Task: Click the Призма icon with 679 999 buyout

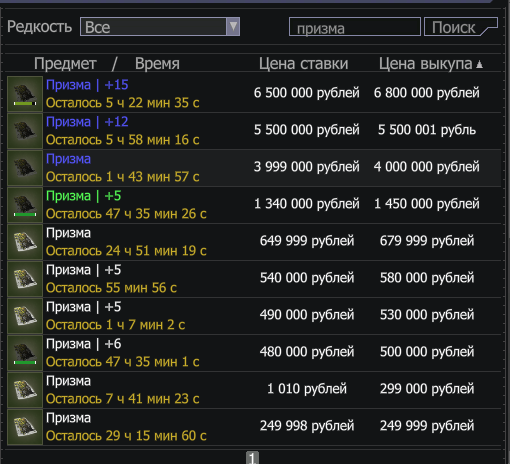Action: tap(25, 242)
